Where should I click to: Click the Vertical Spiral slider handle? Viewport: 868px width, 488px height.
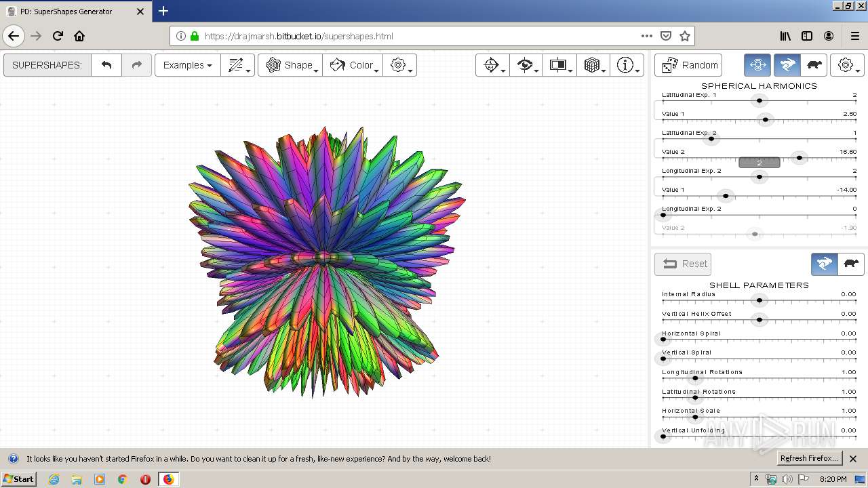coord(663,359)
